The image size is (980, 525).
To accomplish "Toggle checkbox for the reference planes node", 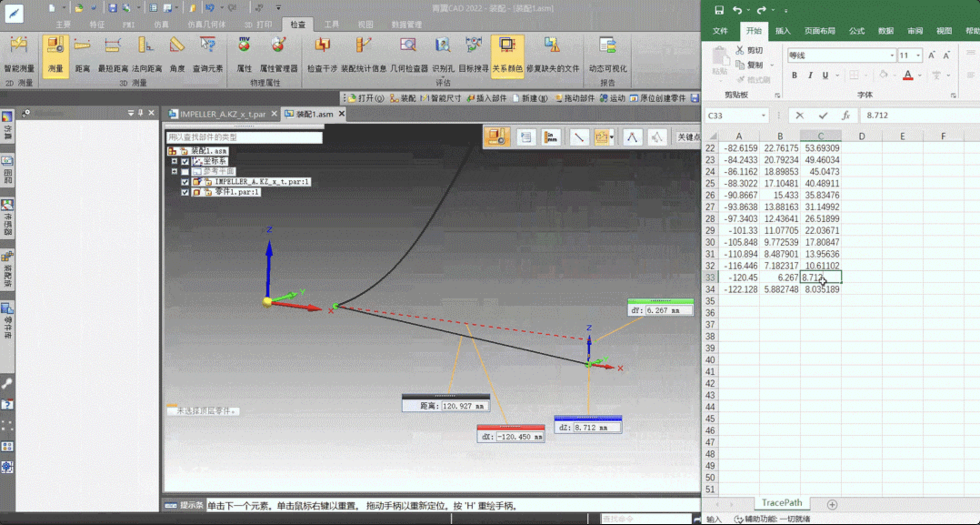I will coord(185,172).
